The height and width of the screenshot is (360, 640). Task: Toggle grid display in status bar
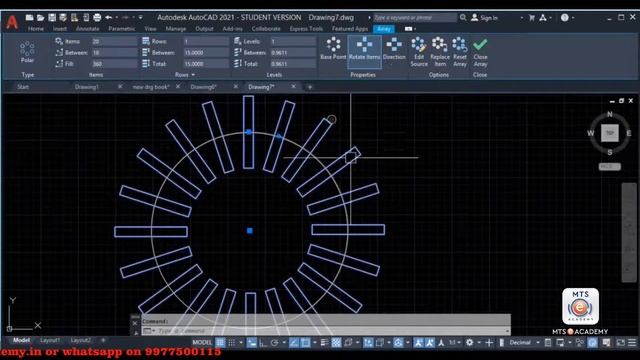pos(220,342)
